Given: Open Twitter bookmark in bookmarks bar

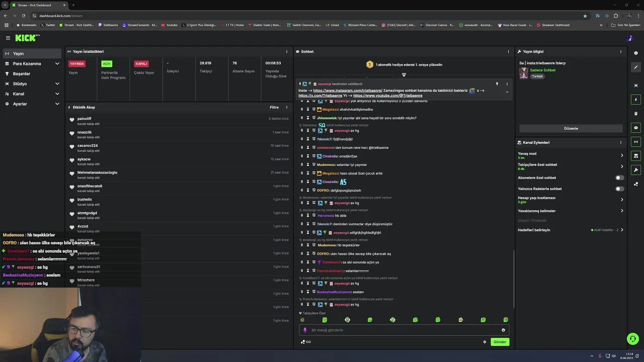Looking at the screenshot, I should click(x=48, y=25).
